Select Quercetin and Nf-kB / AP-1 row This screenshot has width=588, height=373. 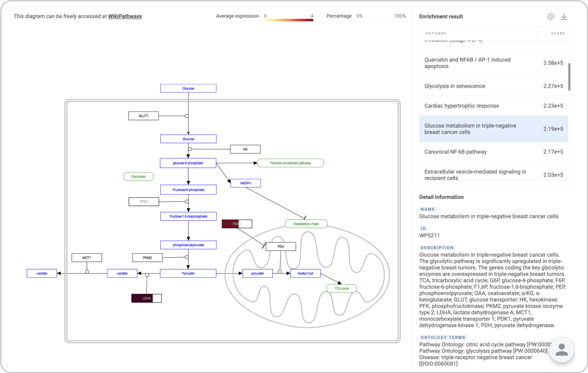pyautogui.click(x=493, y=63)
